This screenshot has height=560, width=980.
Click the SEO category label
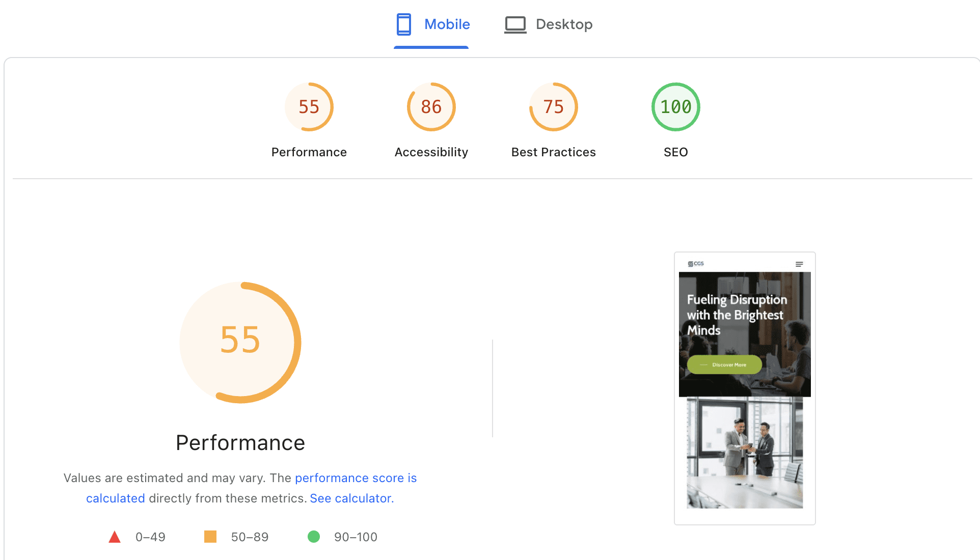[x=675, y=152]
